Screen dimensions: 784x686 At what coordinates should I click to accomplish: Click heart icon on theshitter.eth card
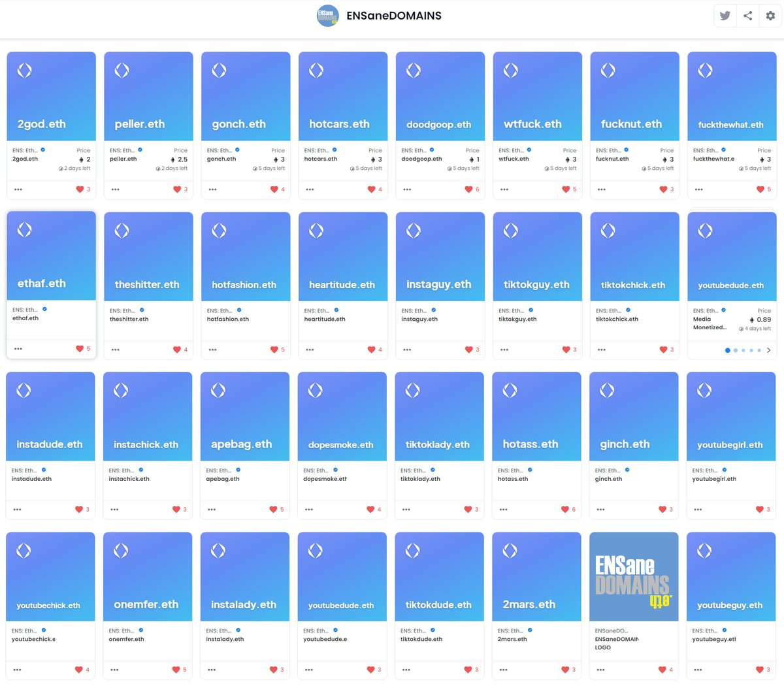tap(177, 350)
